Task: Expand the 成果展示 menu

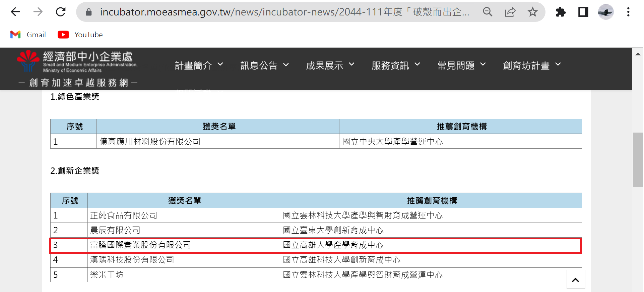Action: coord(330,65)
